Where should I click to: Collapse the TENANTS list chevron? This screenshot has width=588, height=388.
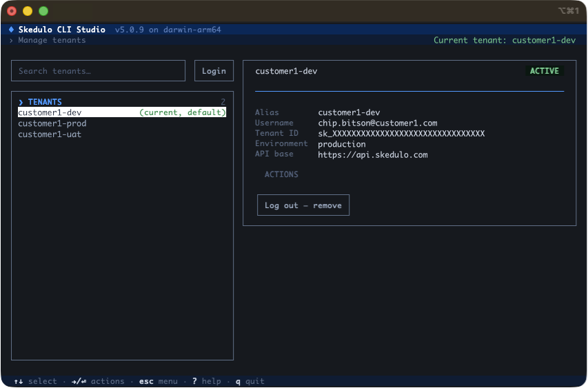coord(21,102)
